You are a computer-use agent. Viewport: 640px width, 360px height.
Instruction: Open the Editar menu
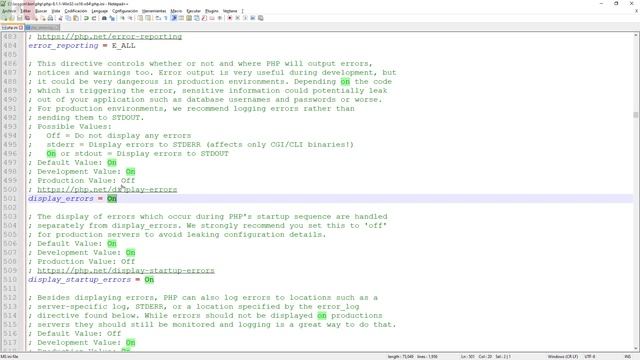click(x=26, y=11)
